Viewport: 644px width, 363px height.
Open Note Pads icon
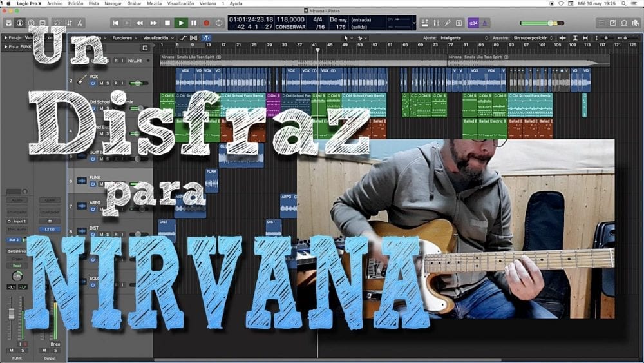(x=613, y=23)
